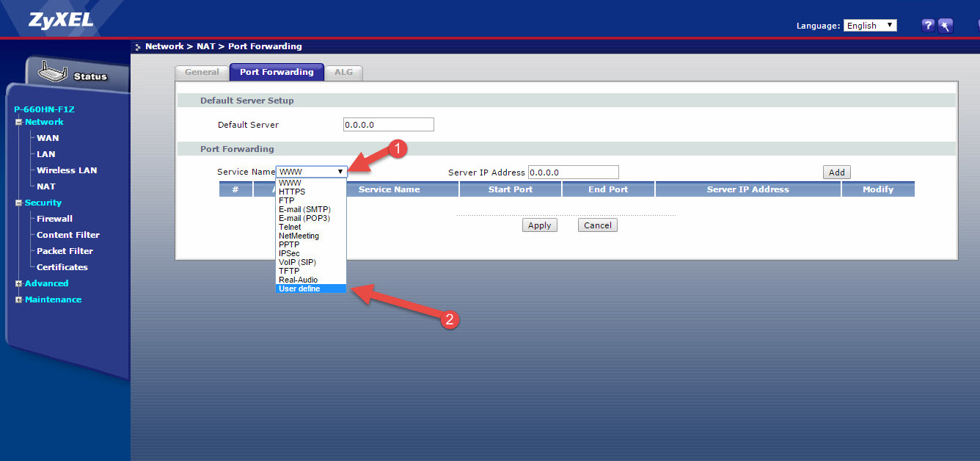Select the Port Forwarding tab

click(277, 72)
